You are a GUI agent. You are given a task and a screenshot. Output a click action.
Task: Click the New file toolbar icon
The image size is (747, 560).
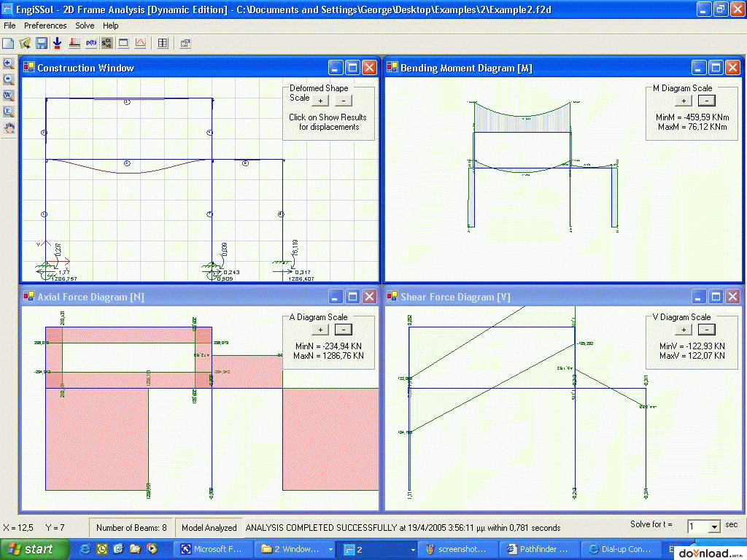(x=8, y=43)
